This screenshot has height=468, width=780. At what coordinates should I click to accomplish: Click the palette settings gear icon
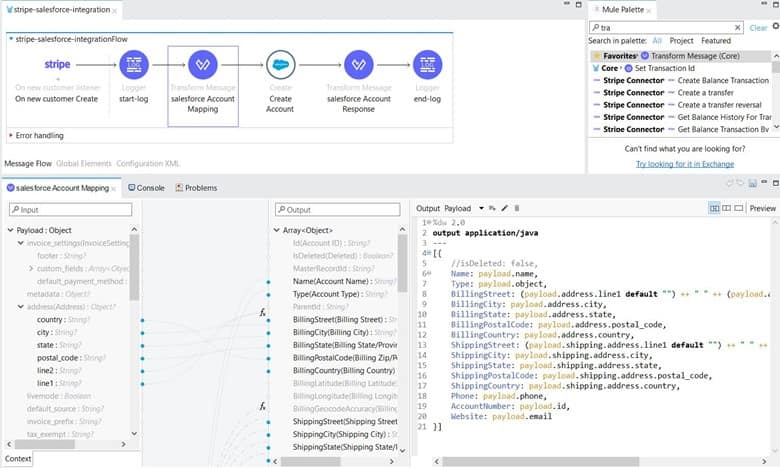(776, 26)
